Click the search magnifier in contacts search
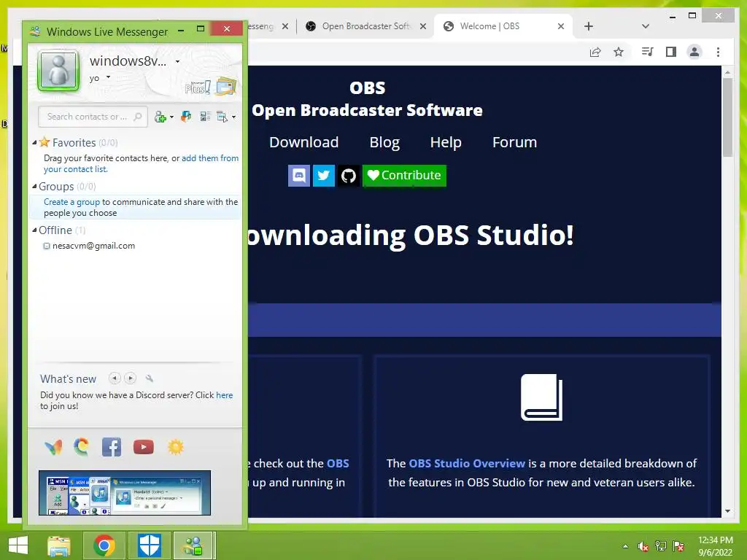Image resolution: width=747 pixels, height=560 pixels. click(138, 116)
